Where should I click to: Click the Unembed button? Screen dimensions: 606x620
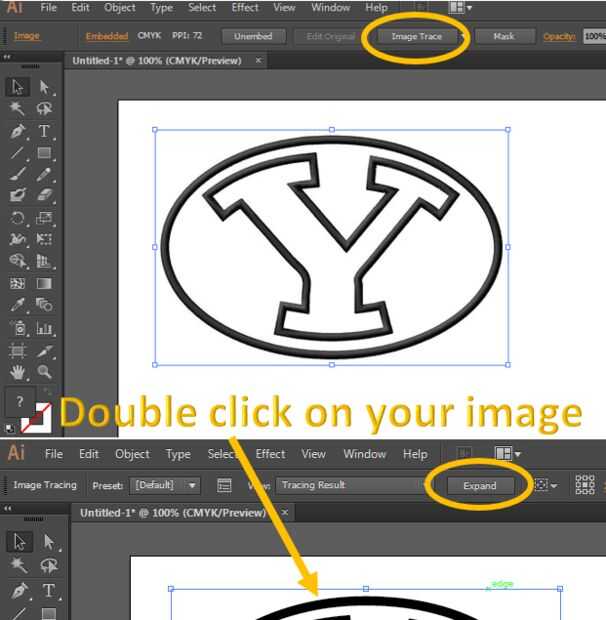tap(253, 36)
